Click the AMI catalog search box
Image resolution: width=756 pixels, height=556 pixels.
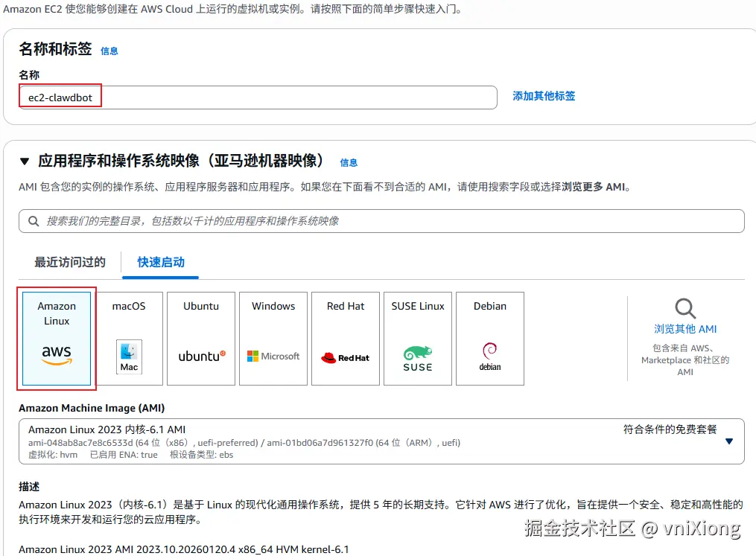pos(381,221)
